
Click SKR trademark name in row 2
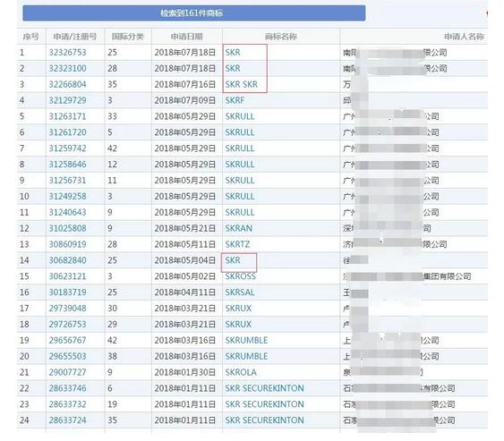pos(233,68)
